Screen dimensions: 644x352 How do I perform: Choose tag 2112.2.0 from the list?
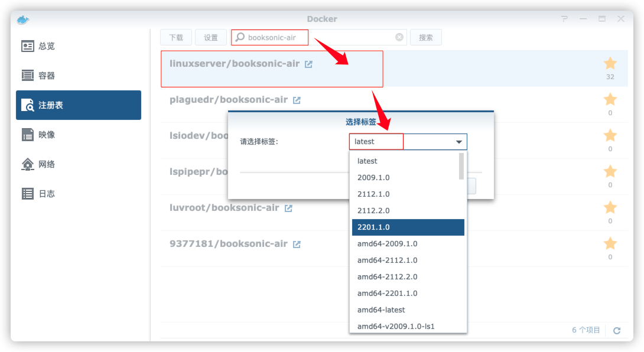pyautogui.click(x=408, y=211)
